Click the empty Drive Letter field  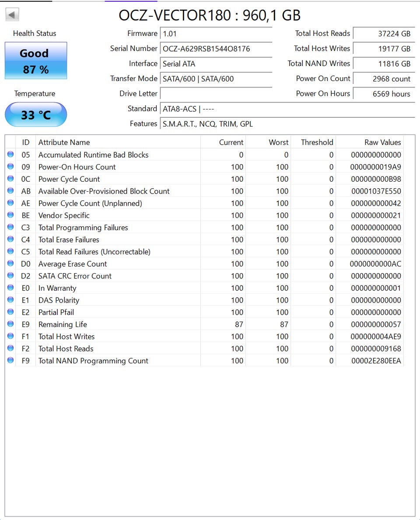click(216, 94)
